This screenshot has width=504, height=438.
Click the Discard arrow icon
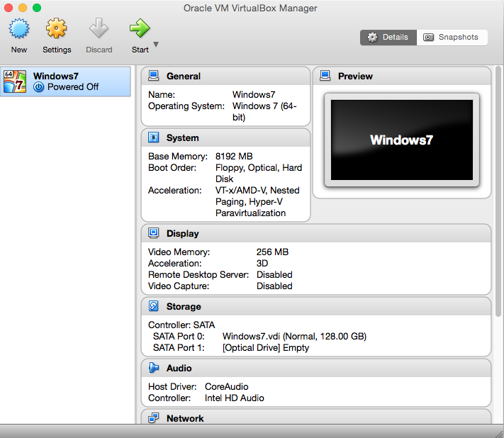99,28
